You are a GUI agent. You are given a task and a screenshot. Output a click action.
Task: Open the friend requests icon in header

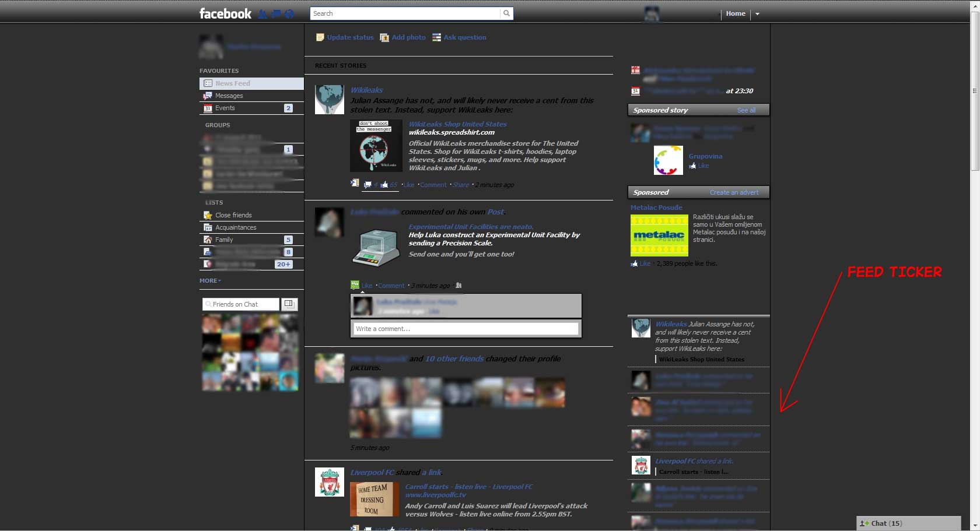point(262,14)
